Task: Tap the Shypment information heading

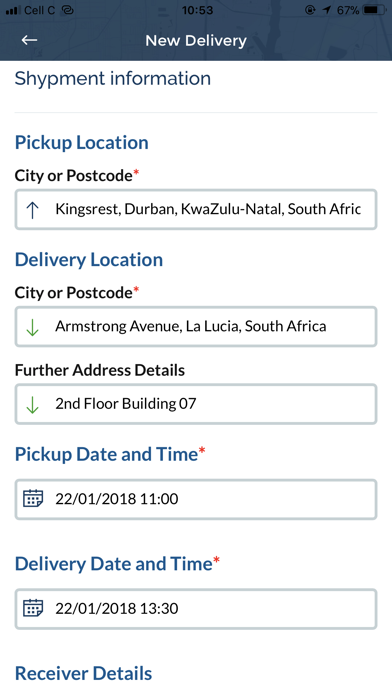Action: (x=113, y=79)
